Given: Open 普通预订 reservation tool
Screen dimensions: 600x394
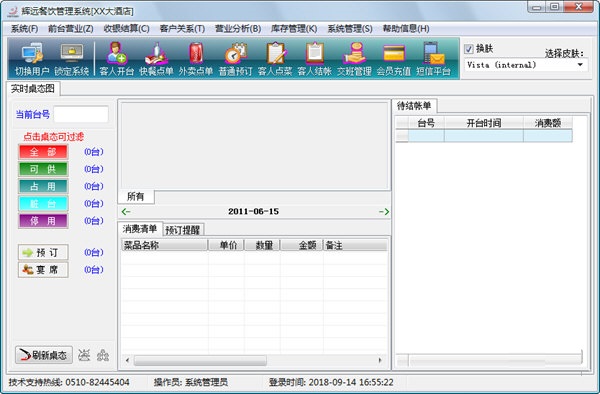Looking at the screenshot, I should click(235, 58).
